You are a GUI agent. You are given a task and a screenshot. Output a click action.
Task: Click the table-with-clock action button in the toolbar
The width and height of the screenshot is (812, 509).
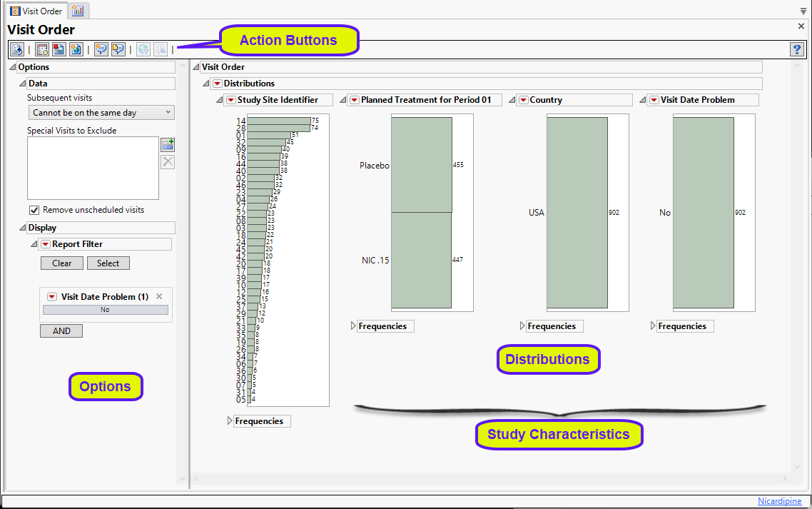click(42, 49)
